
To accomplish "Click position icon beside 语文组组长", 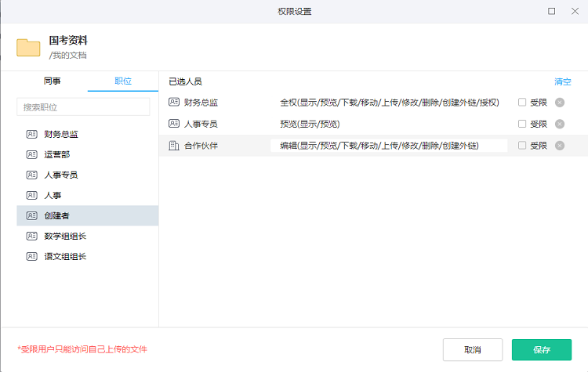I will coord(32,256).
